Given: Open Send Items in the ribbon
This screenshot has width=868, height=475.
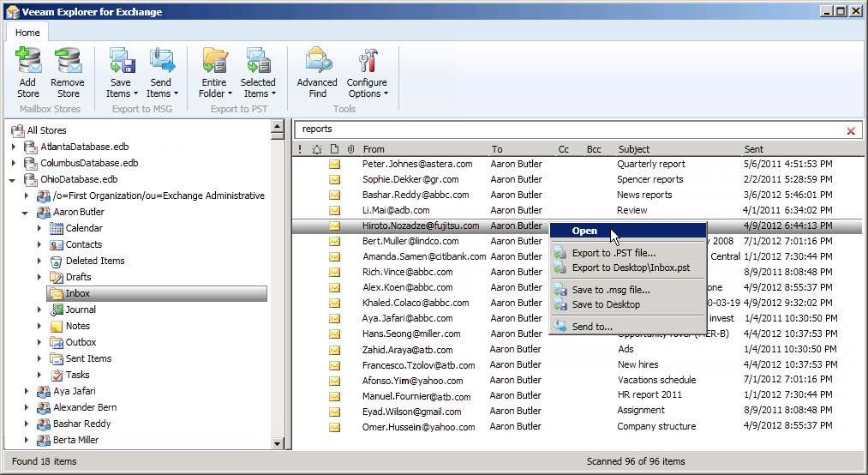Looking at the screenshot, I should pyautogui.click(x=162, y=73).
